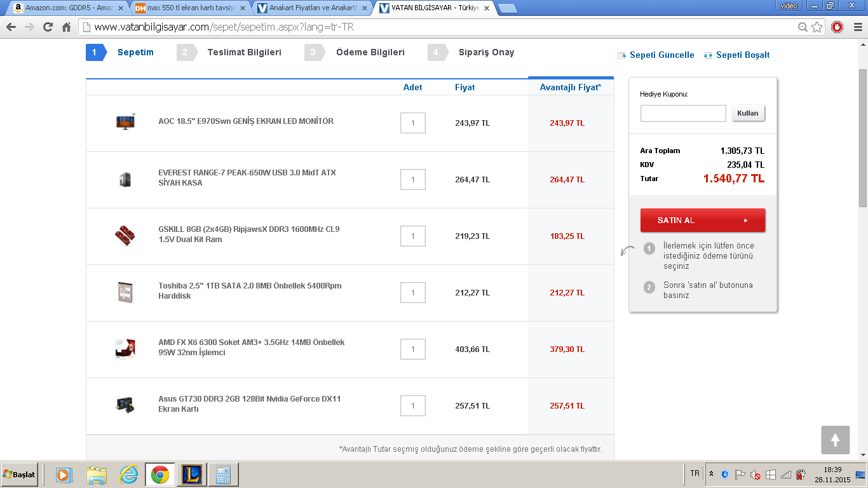This screenshot has width=868, height=488.
Task: Click quantity box for Toshiba harddisk
Action: tap(413, 292)
